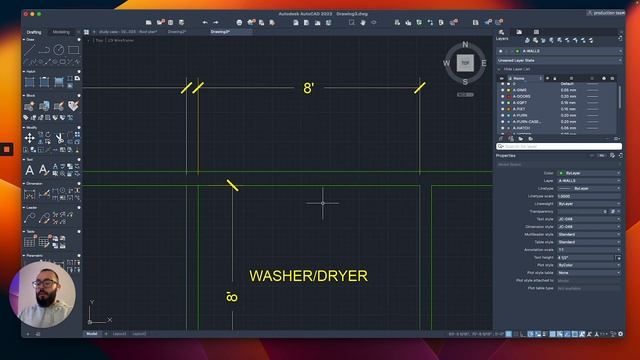Click the Linetype scale value field

point(589,196)
